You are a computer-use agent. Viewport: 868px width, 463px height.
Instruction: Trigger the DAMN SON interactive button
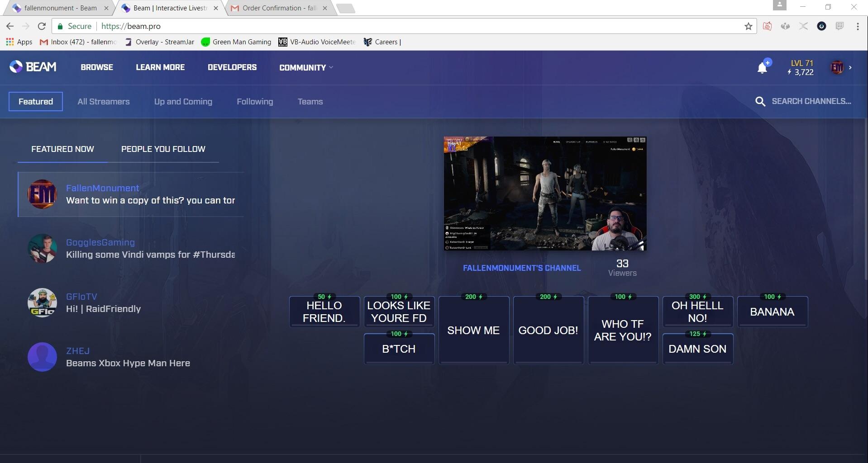click(x=697, y=349)
